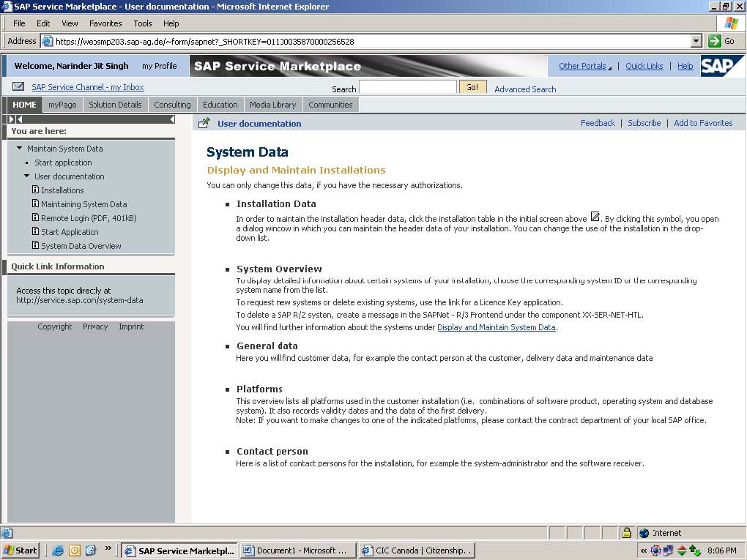Open Display and Maintain System Data link
This screenshot has width=747, height=560.
point(497,327)
